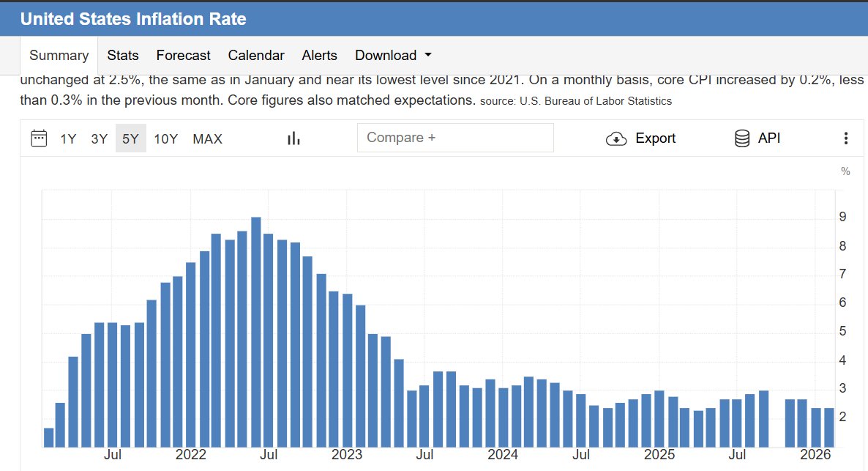This screenshot has width=868, height=471.
Task: Click the API button label
Action: tap(769, 138)
